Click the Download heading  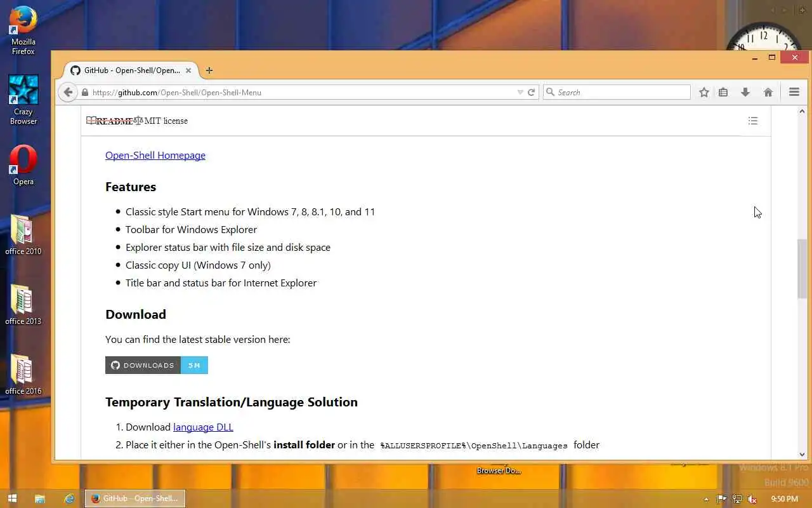pos(136,314)
